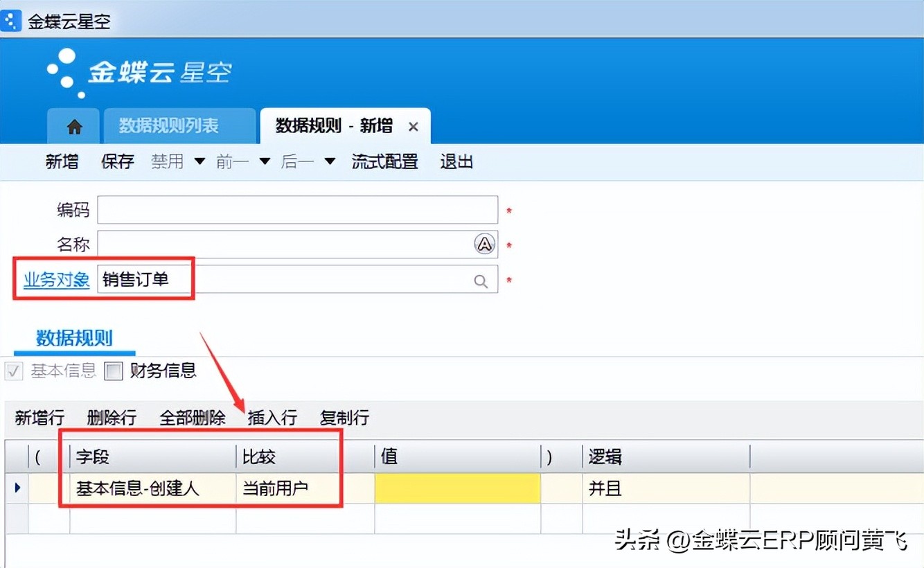924x568 pixels.
Task: Click 保存 to save the rule
Action: [117, 162]
